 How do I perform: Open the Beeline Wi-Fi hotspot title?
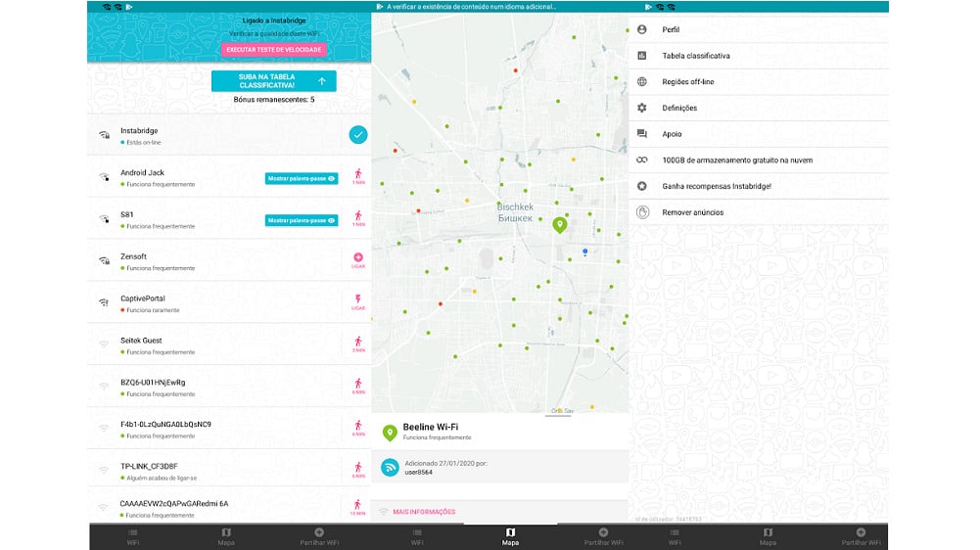431,427
